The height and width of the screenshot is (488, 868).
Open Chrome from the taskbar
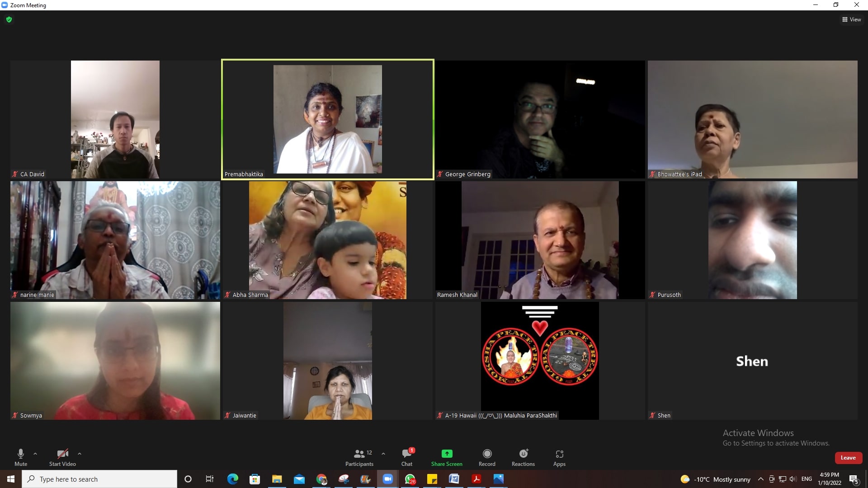click(x=321, y=479)
